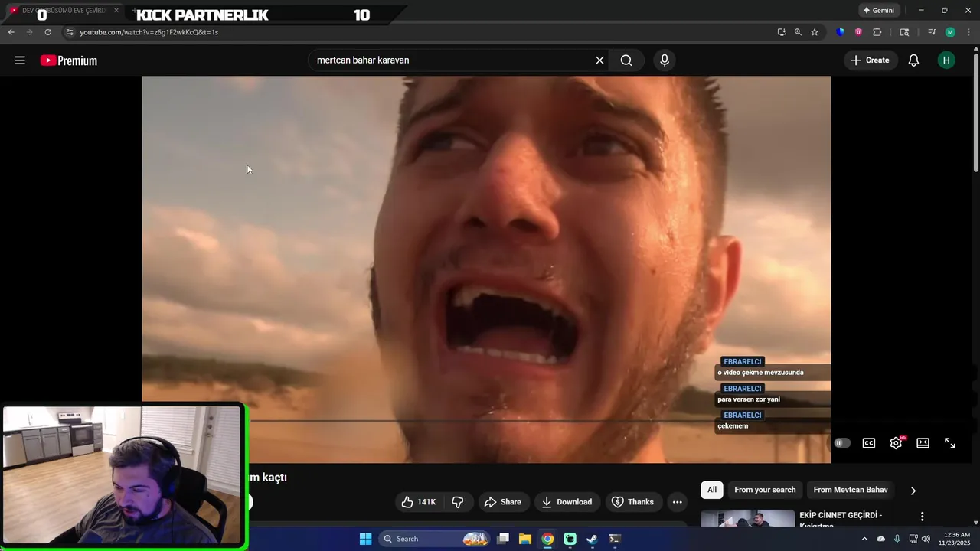Show hidden system tray icons

tap(864, 539)
